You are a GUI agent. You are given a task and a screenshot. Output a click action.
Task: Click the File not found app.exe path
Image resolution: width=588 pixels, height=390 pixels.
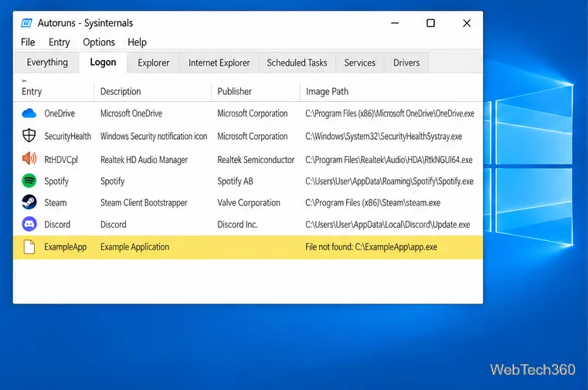(371, 247)
